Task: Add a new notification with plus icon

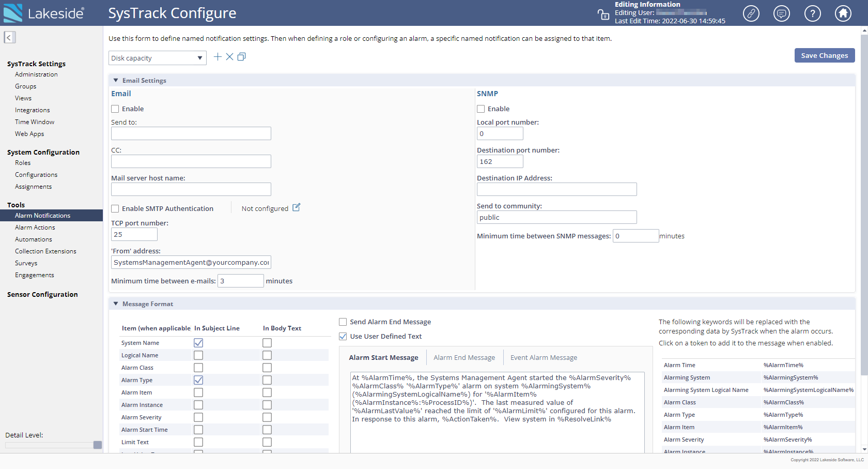Action: [218, 57]
